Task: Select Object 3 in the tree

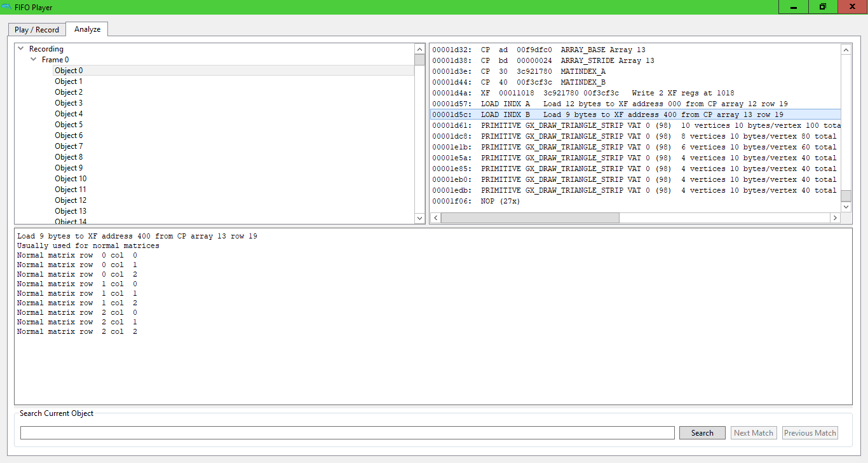Action: tap(69, 103)
